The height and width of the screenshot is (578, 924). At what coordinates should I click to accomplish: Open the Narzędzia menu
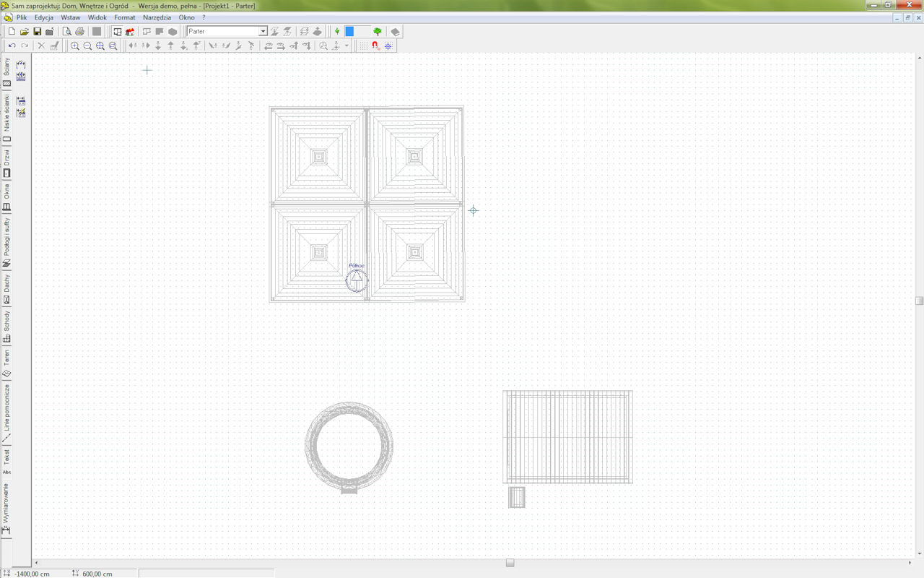[157, 17]
